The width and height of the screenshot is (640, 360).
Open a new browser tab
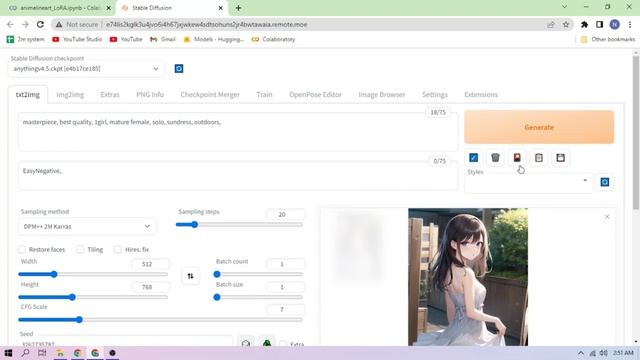(238, 8)
